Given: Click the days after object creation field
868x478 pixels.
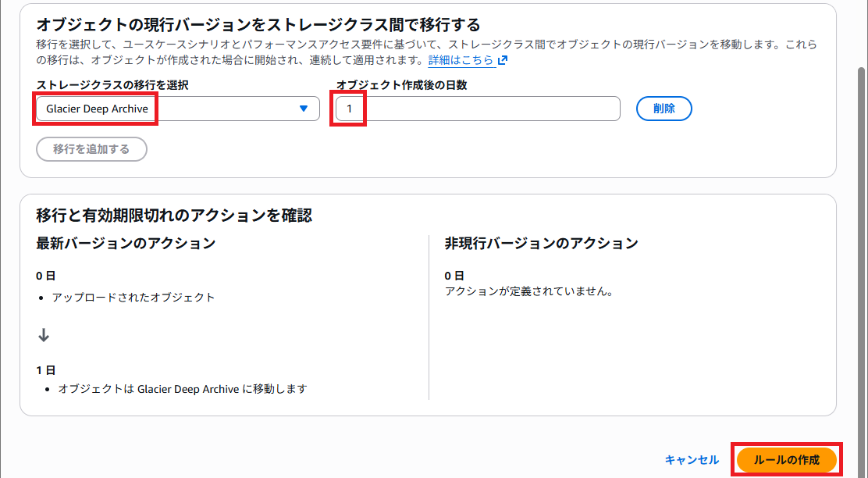Looking at the screenshot, I should [478, 109].
